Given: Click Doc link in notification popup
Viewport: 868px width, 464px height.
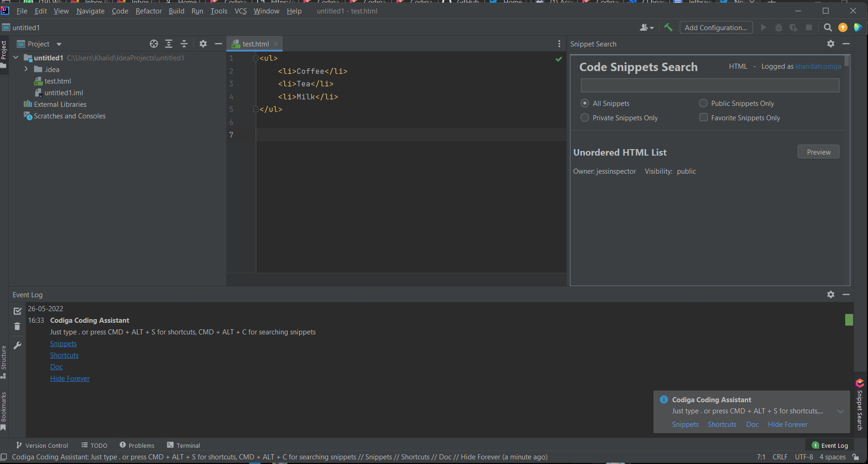Looking at the screenshot, I should coord(752,425).
